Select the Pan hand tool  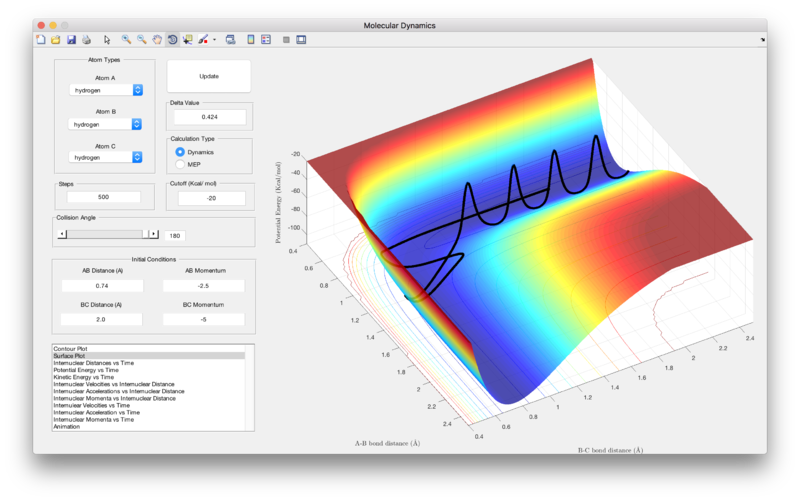157,40
